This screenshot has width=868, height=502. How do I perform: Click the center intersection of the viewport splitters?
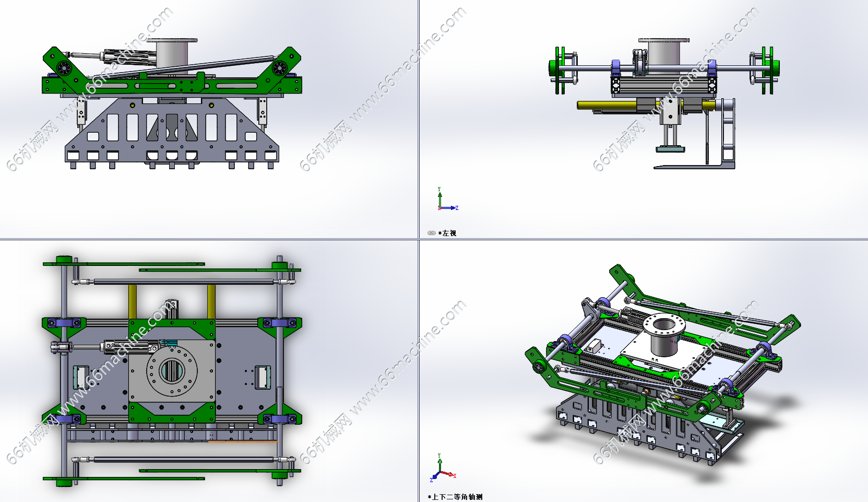[x=419, y=239]
